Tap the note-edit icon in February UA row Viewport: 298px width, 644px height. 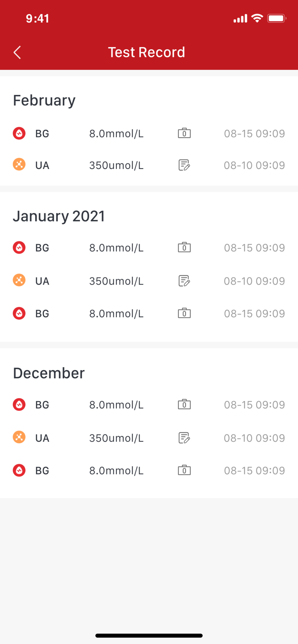tap(184, 165)
